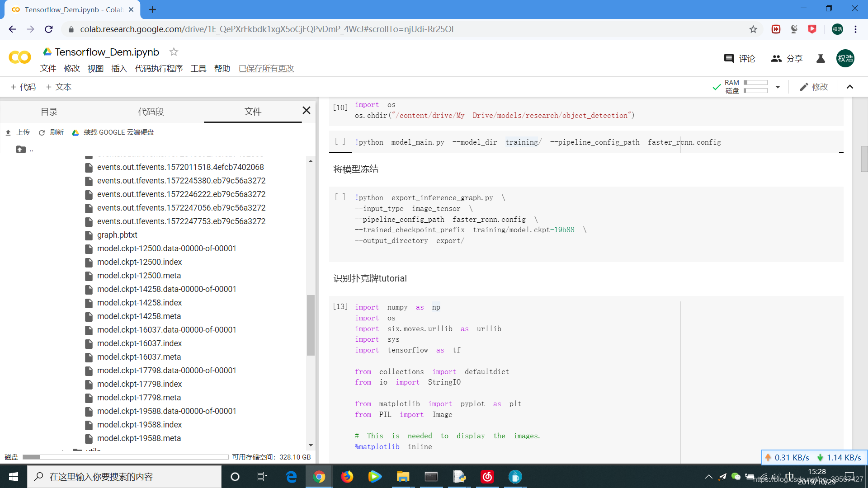This screenshot has width=868, height=488.
Task: Open the 工具 menu
Action: pyautogui.click(x=198, y=68)
